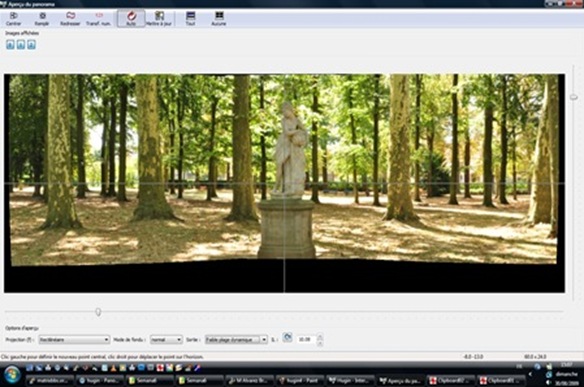584x387 pixels.
Task: Increase exposure value with up arrow
Action: coord(320,336)
